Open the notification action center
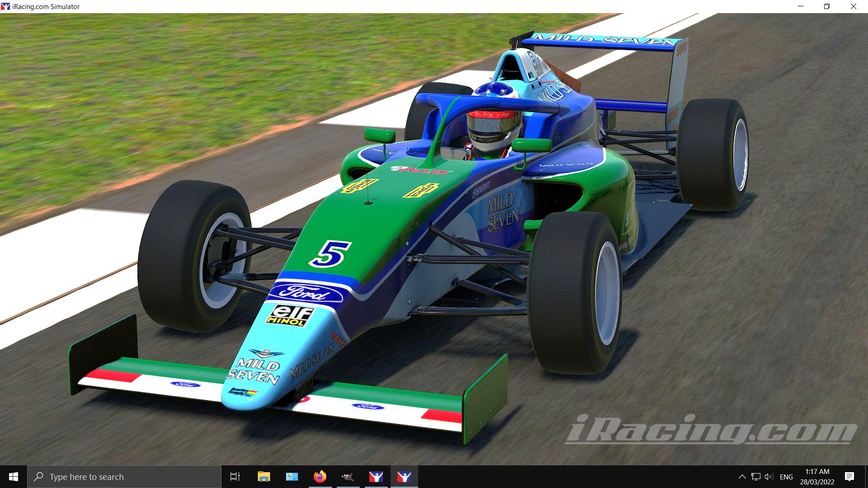 [849, 477]
